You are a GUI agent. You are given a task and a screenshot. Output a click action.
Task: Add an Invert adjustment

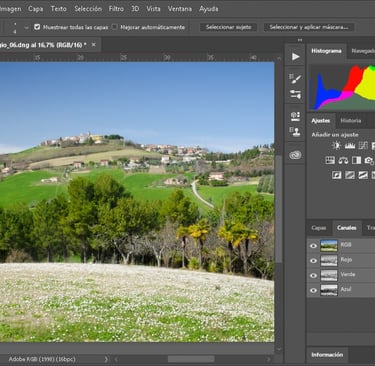point(336,175)
